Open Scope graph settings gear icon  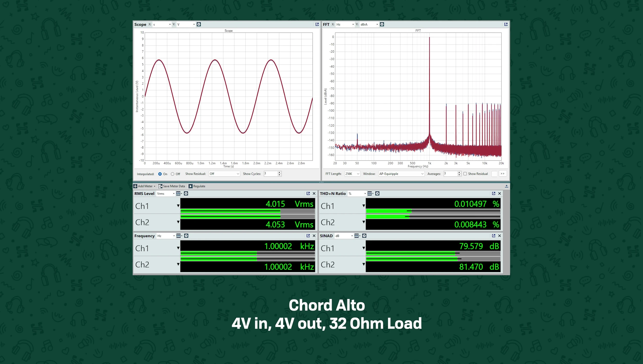[199, 24]
